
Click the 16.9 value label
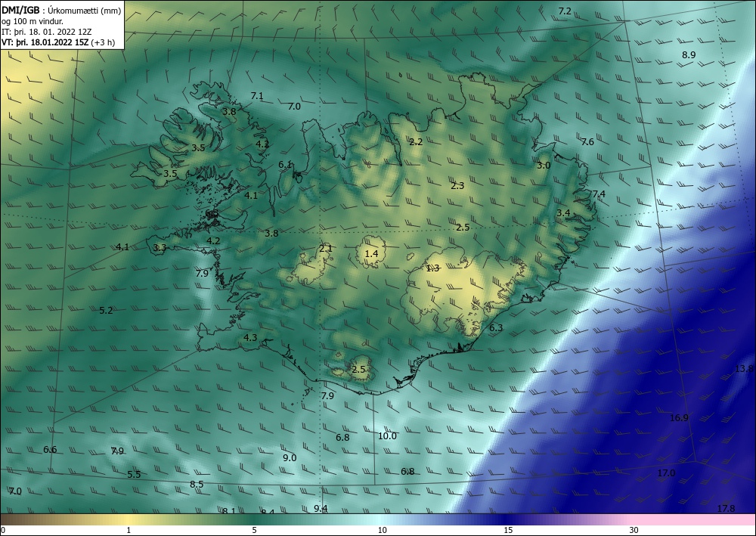click(679, 418)
